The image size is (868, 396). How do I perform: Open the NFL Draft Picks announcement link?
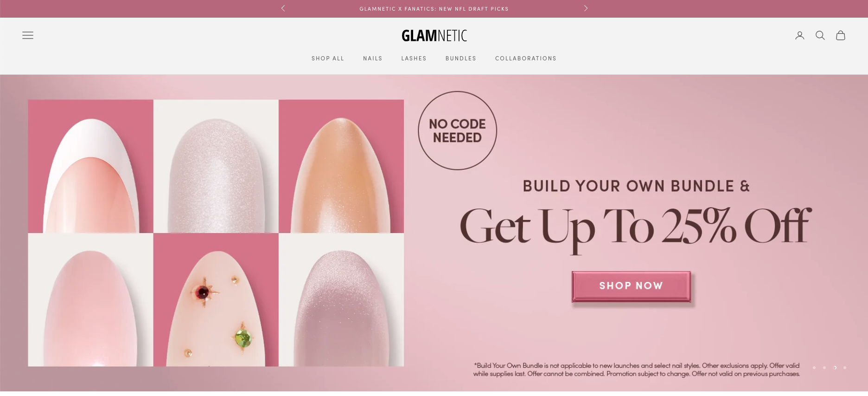434,9
